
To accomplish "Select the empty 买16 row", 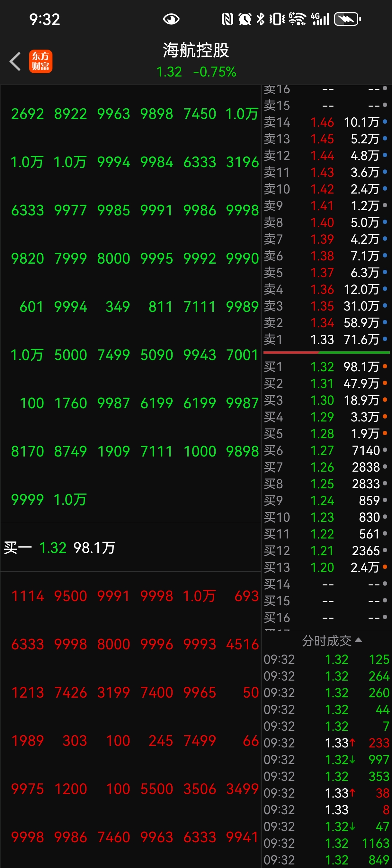I will [326, 618].
